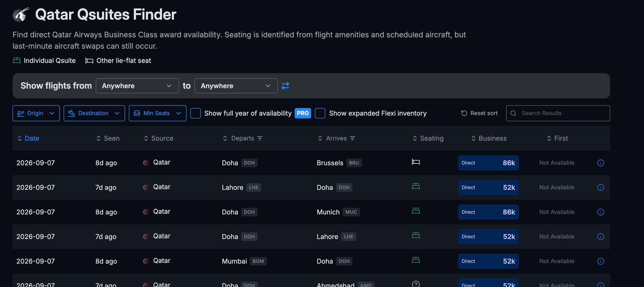Viewport: 644px width, 287px height.
Task: Click the BOM airport code tag
Action: pyautogui.click(x=258, y=261)
